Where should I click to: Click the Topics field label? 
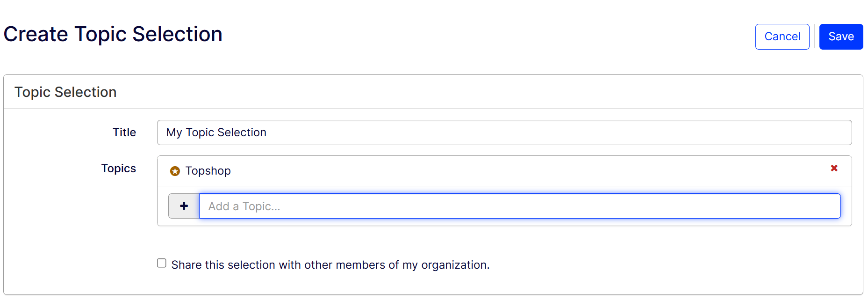pos(119,169)
